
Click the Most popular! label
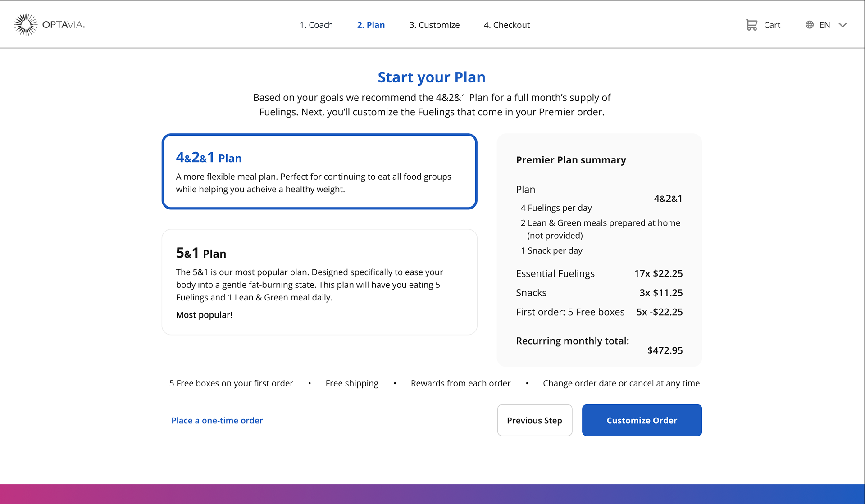204,315
